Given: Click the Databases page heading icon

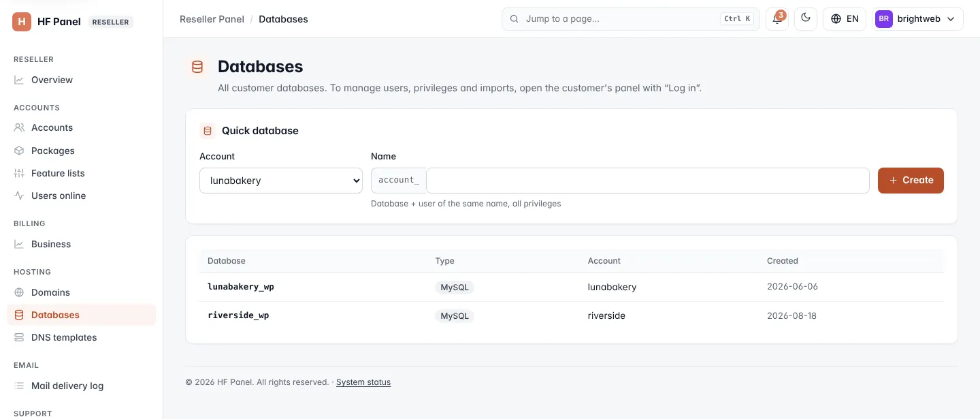Looking at the screenshot, I should tap(197, 67).
